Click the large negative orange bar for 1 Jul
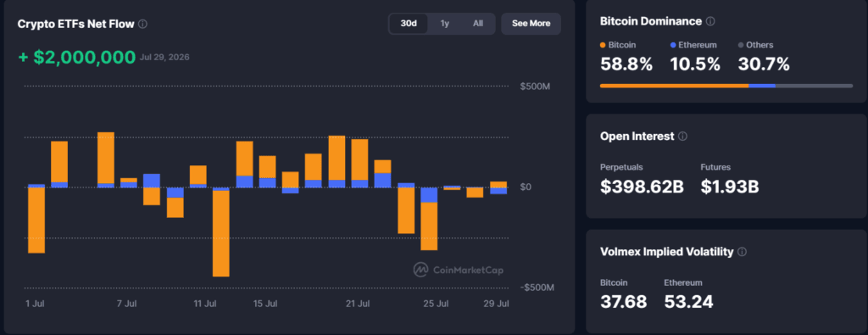 [36, 221]
